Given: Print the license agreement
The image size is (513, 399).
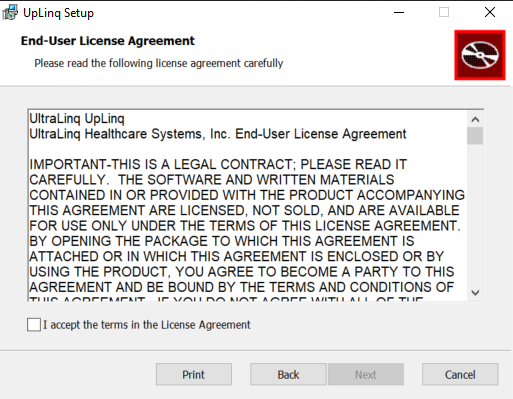Looking at the screenshot, I should point(194,374).
